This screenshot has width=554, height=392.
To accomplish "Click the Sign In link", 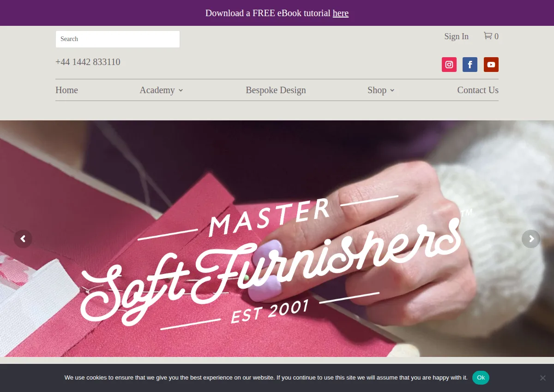I will click(457, 36).
